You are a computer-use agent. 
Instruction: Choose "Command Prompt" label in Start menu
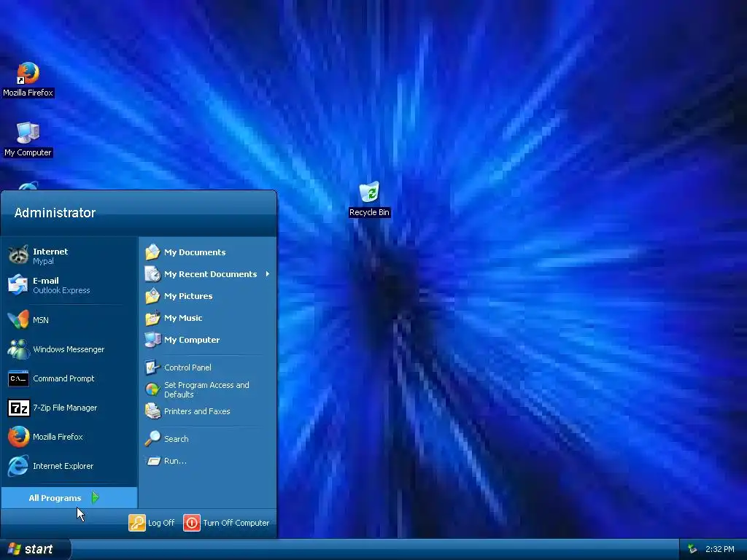coord(63,378)
